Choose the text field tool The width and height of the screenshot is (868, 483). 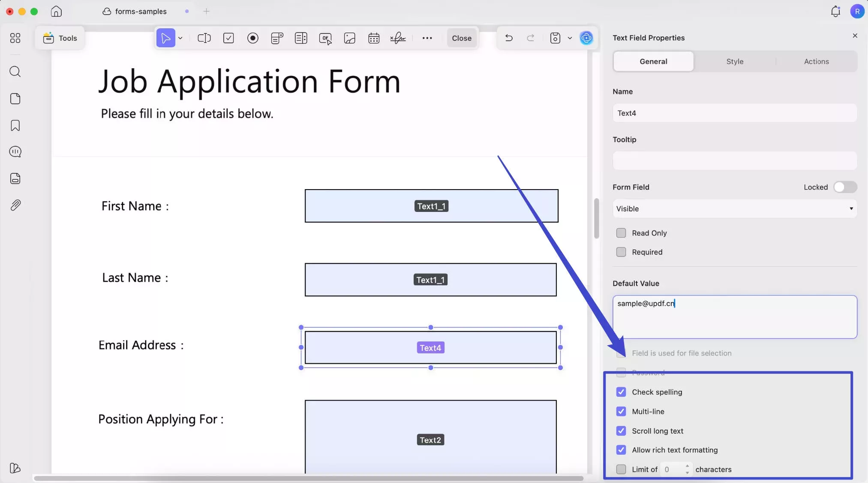[204, 38]
